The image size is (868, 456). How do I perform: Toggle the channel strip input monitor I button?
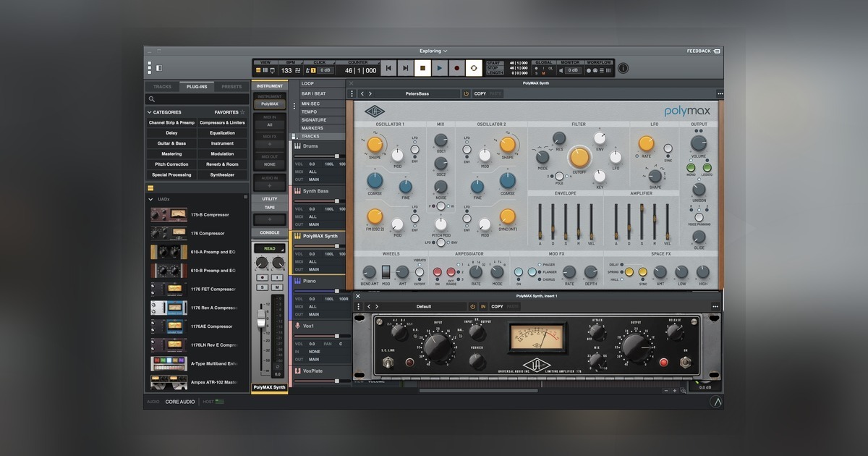pos(276,277)
